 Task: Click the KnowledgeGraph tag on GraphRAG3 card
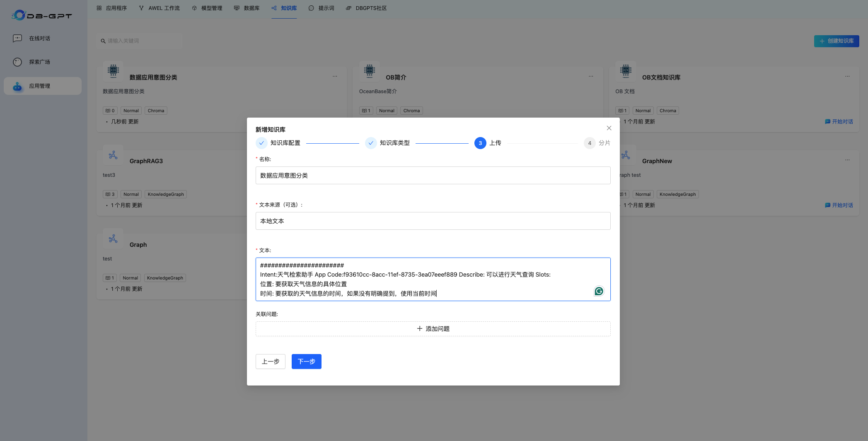tap(166, 194)
